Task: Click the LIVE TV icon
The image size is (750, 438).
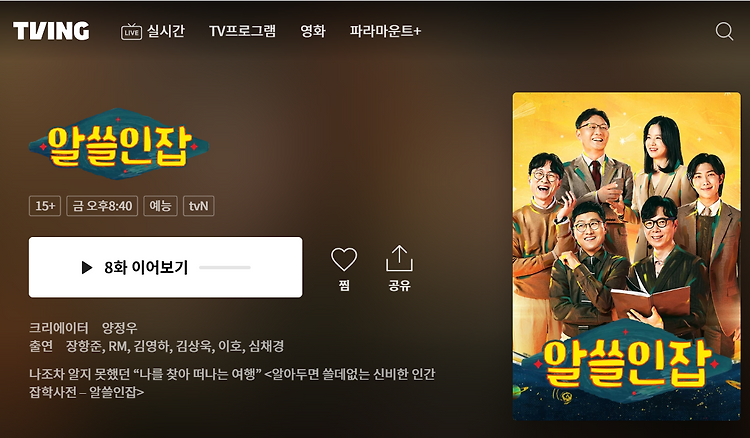Action: tap(131, 32)
